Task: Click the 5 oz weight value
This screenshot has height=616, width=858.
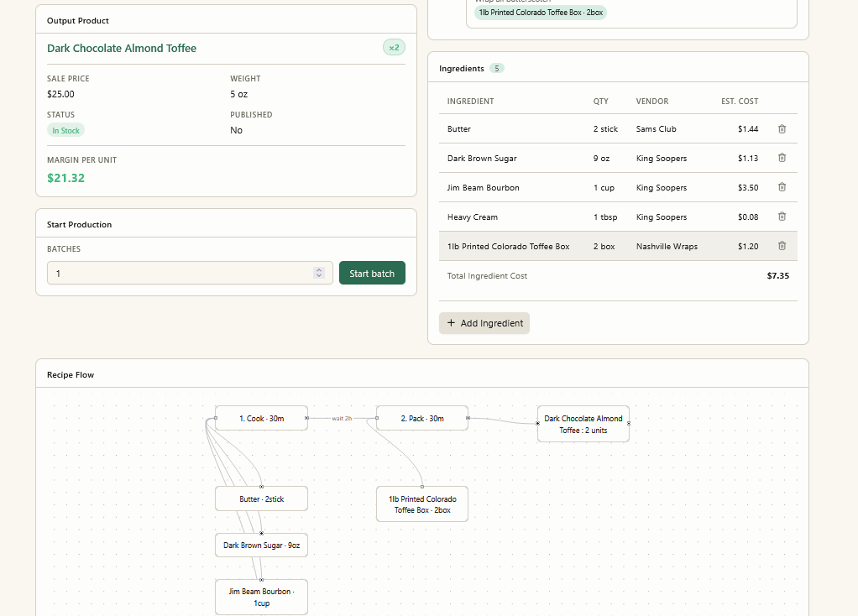Action: [x=238, y=94]
